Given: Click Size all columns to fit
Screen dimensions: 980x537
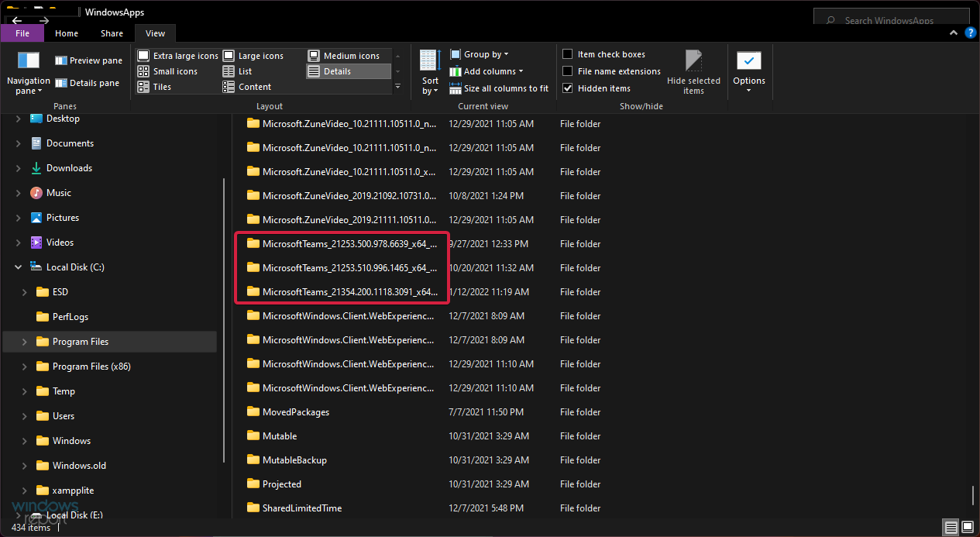Looking at the screenshot, I should tap(499, 88).
